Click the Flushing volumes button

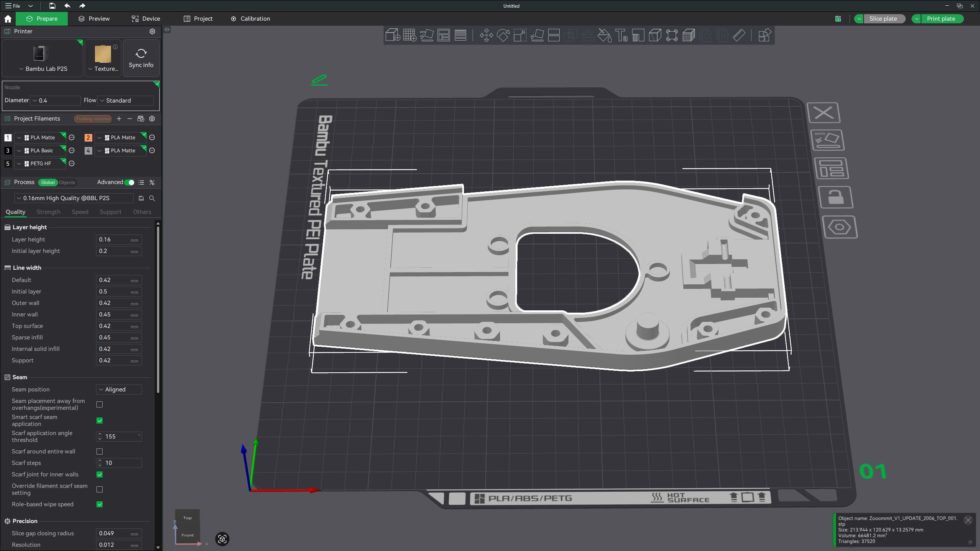[93, 119]
